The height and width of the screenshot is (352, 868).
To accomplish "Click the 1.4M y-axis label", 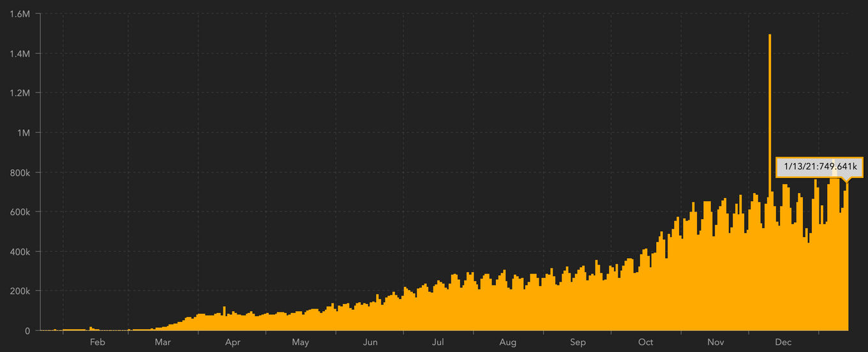I will [20, 54].
